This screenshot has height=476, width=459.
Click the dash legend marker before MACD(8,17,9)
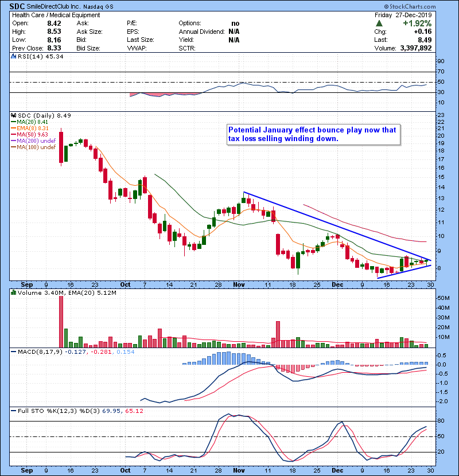pos(13,352)
